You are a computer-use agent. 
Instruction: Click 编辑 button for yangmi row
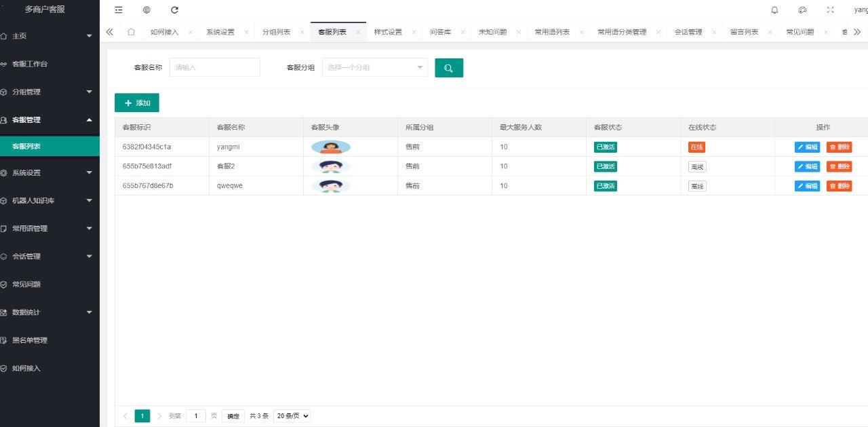807,147
